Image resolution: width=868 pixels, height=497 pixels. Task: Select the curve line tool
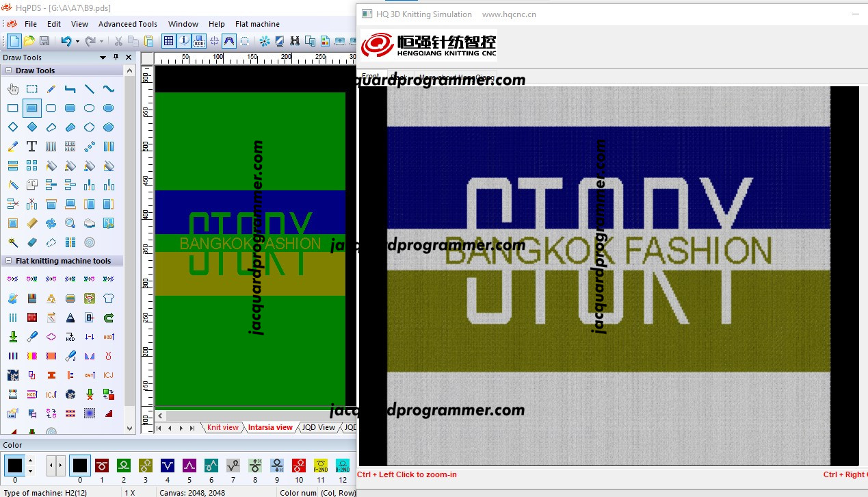109,89
